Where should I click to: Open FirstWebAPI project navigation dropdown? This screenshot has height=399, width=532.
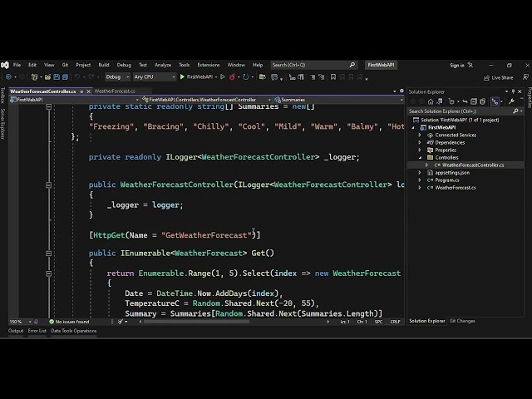74,100
